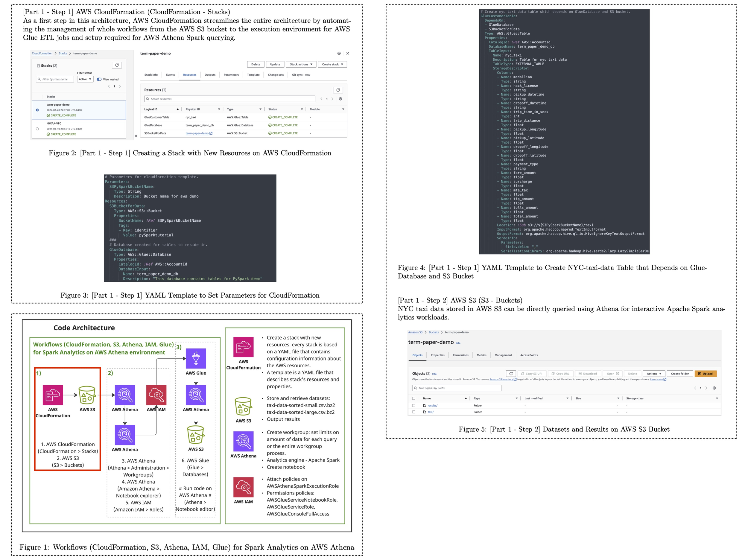Click the top AWS Athena icon in step 2
Screen dimensions: 748x560
click(125, 395)
